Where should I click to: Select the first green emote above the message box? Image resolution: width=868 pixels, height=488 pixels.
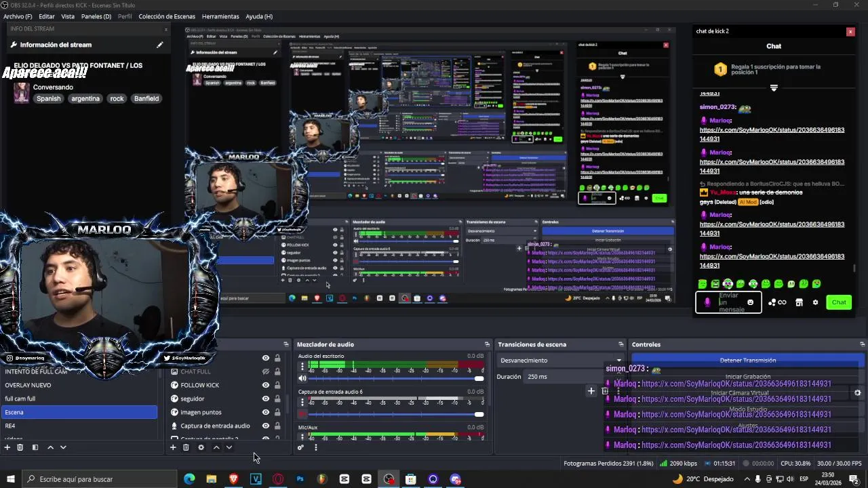coord(703,284)
